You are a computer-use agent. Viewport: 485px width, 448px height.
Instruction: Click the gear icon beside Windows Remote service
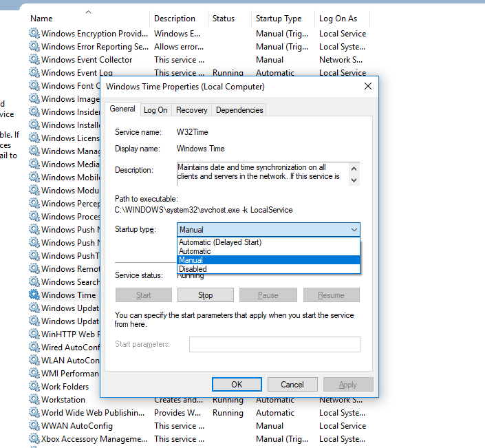click(x=34, y=268)
